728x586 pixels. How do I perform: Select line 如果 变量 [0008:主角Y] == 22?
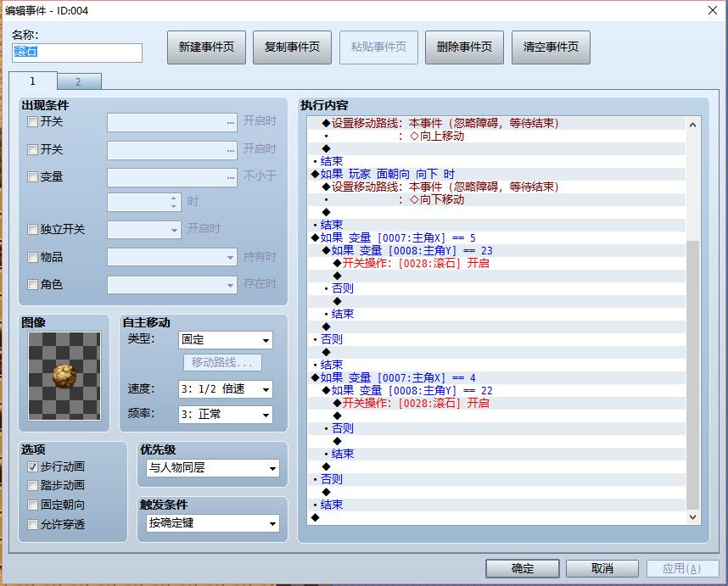(496, 390)
